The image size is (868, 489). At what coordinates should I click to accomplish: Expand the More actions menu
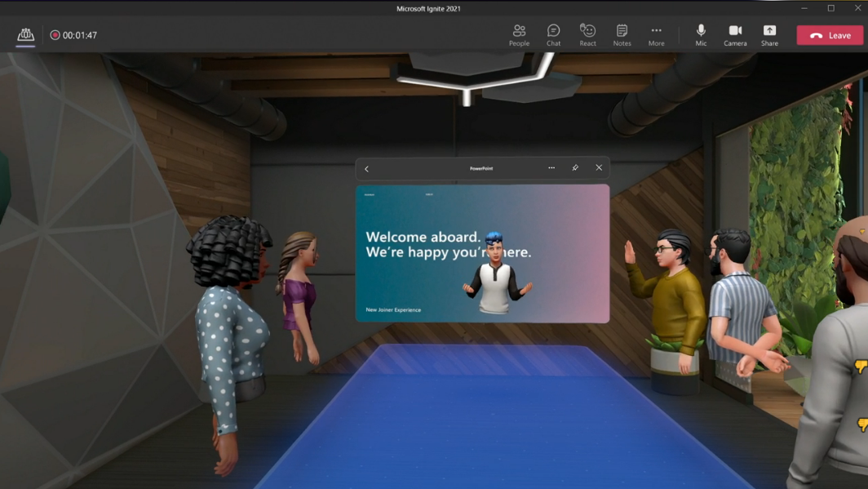point(656,35)
